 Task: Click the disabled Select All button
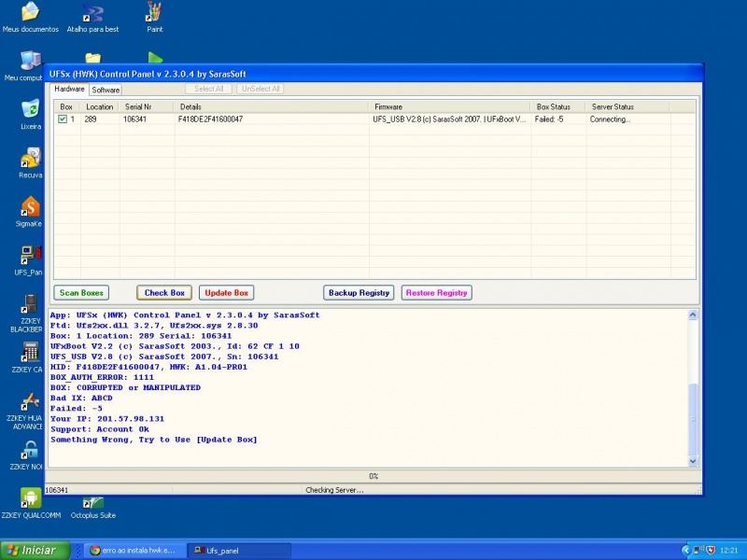[208, 89]
